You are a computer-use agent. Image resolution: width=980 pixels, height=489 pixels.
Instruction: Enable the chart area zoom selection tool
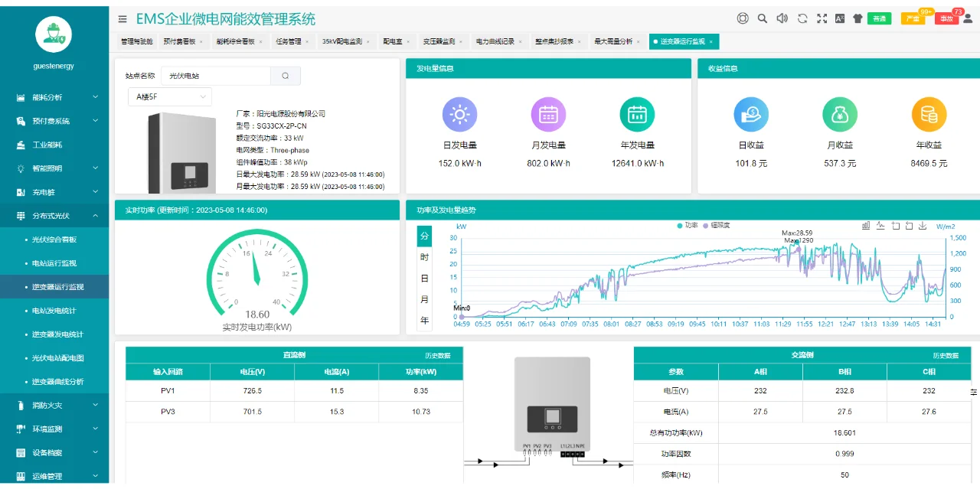[896, 226]
